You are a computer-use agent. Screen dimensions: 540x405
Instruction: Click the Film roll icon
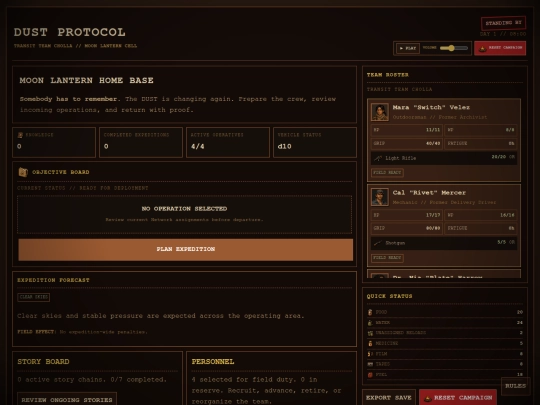[x=370, y=354]
